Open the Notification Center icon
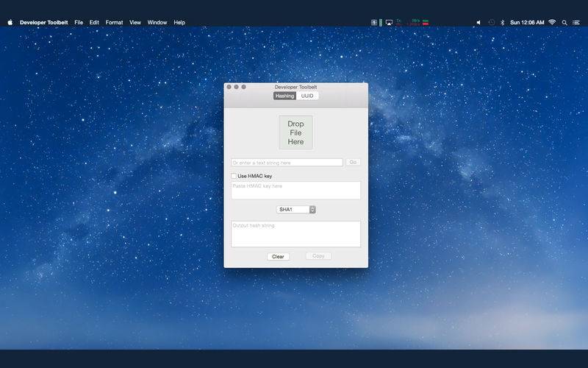 pyautogui.click(x=576, y=23)
